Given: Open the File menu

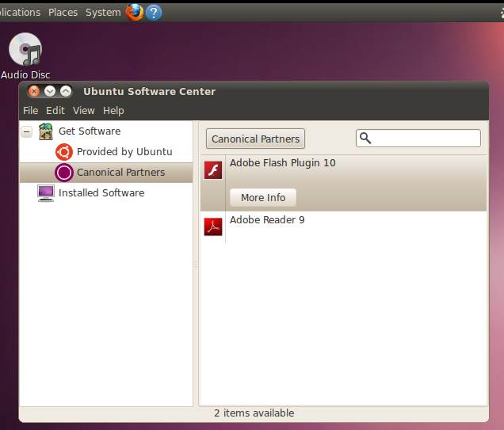Looking at the screenshot, I should click(31, 111).
